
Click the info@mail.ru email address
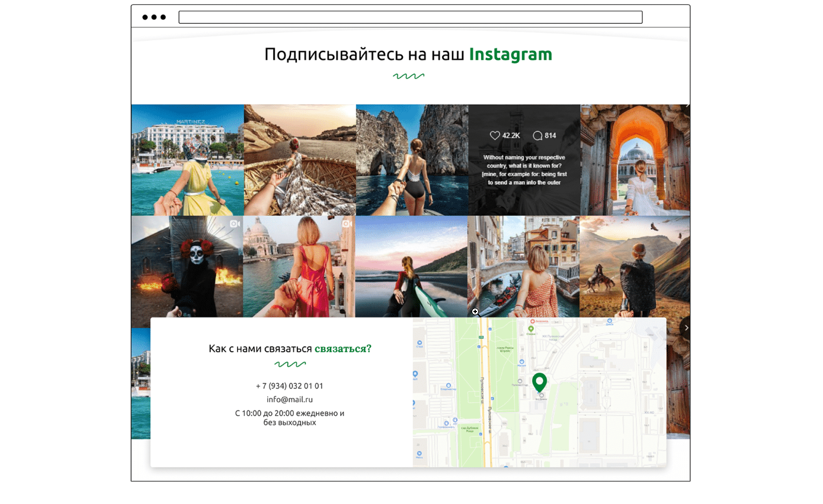tap(289, 399)
